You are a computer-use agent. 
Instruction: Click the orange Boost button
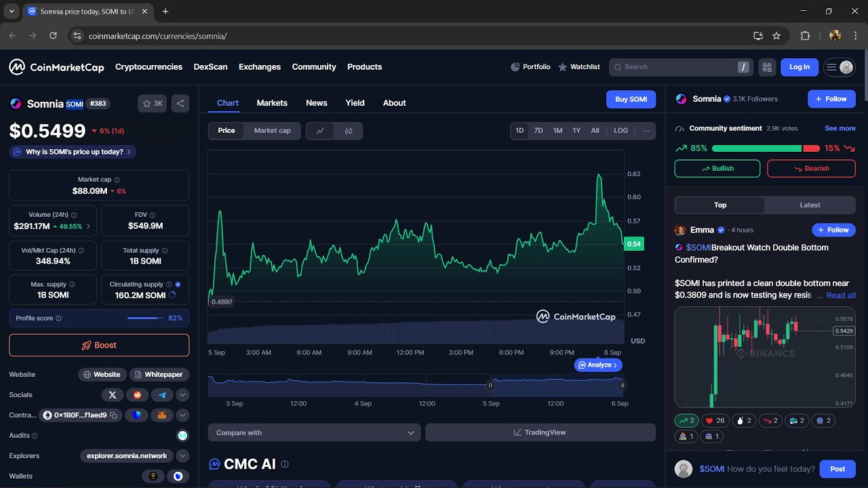point(99,345)
